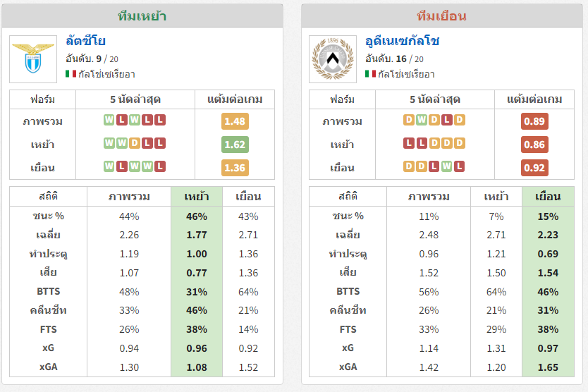Image resolution: width=588 pixels, height=392 pixels.
Task: Select highlighted เหย้า column header in Lazio stats
Action: pos(197,197)
